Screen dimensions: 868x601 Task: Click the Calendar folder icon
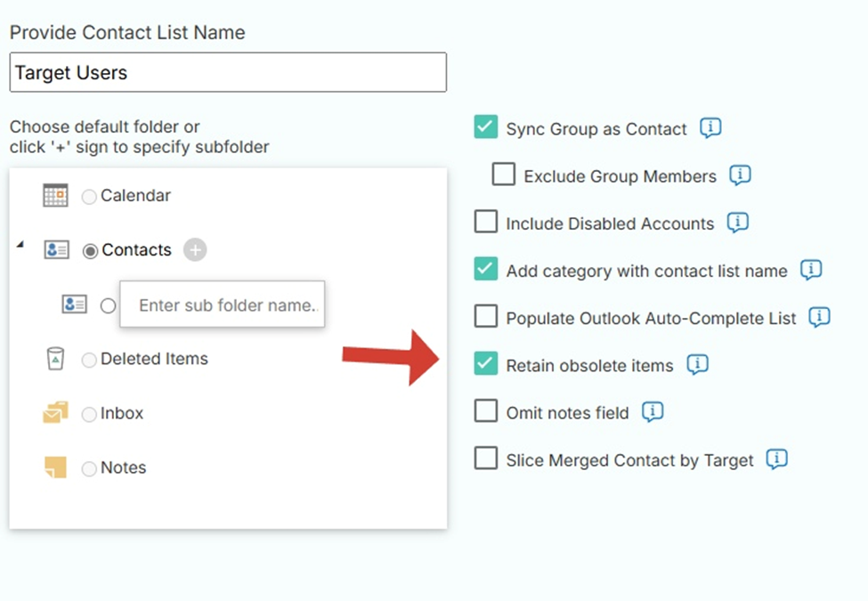[x=55, y=195]
